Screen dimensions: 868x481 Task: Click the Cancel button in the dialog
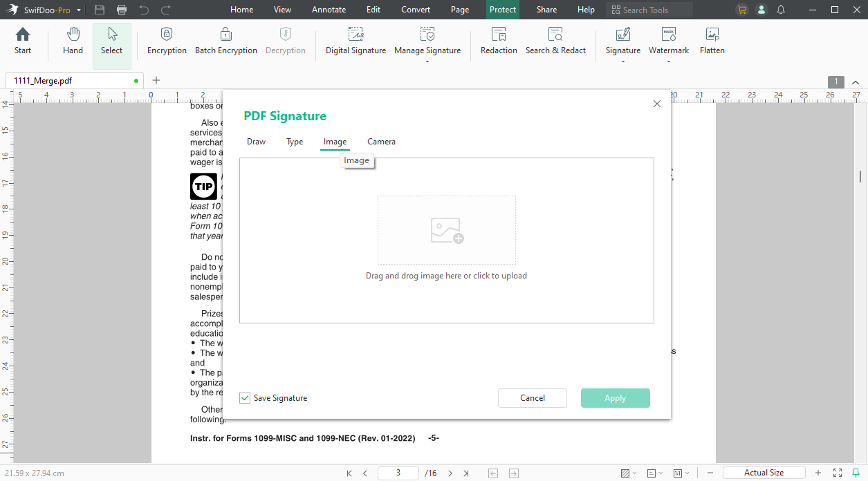pos(532,397)
